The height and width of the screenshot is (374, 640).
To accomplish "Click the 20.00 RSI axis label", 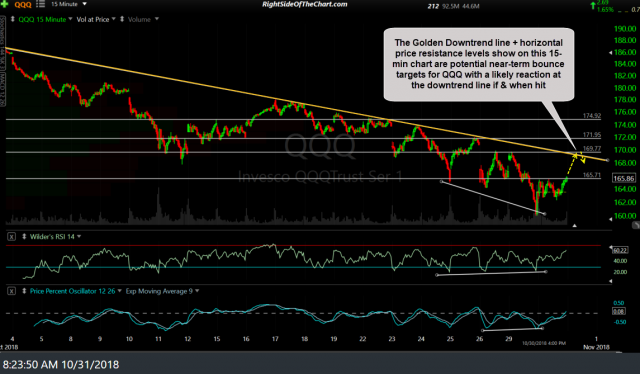I will (x=620, y=272).
